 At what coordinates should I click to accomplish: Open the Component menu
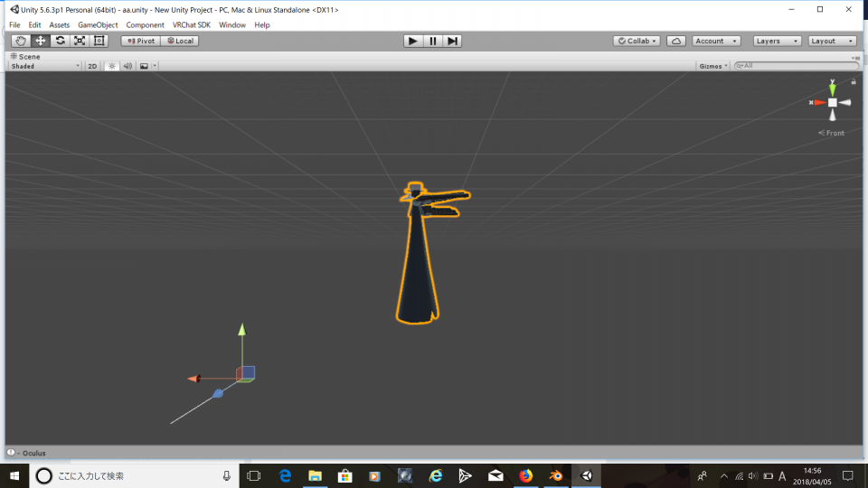[x=145, y=25]
